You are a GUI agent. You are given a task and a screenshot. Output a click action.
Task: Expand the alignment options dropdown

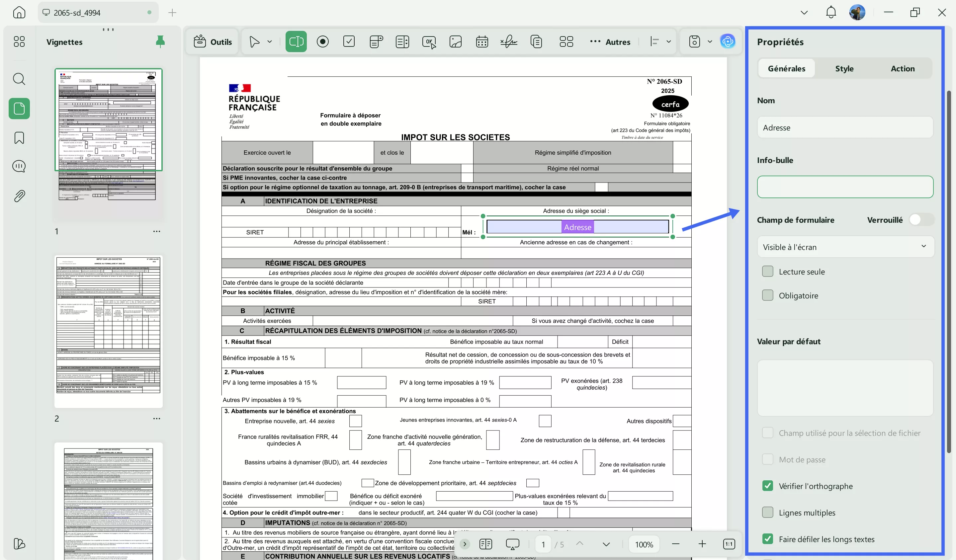coord(668,41)
